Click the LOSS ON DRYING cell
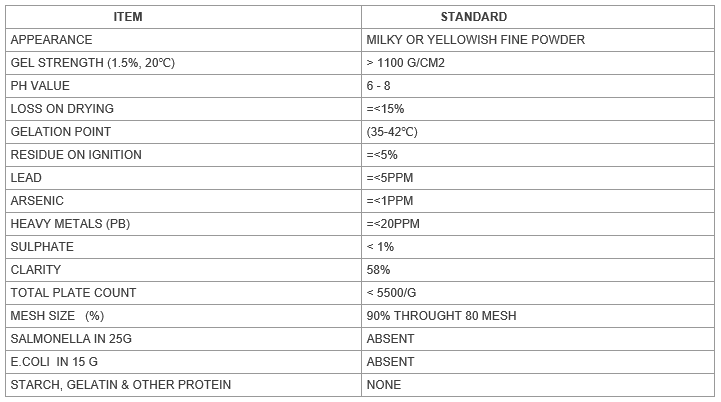The image size is (721, 402). (x=62, y=109)
